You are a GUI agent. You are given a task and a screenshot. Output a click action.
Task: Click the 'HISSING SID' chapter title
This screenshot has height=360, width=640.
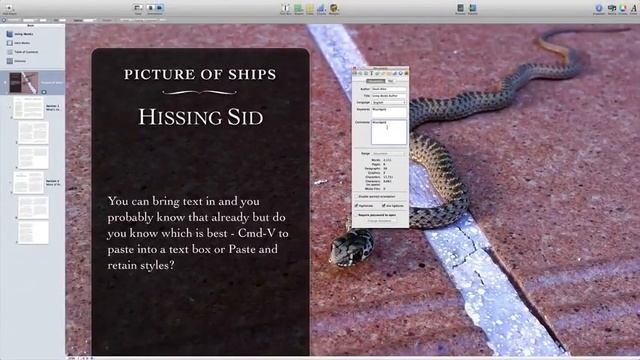[200, 117]
